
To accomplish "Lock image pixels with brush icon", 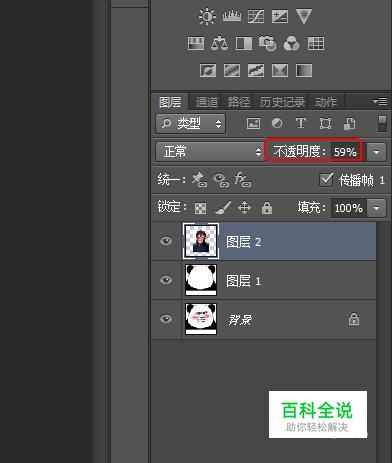I will (223, 208).
